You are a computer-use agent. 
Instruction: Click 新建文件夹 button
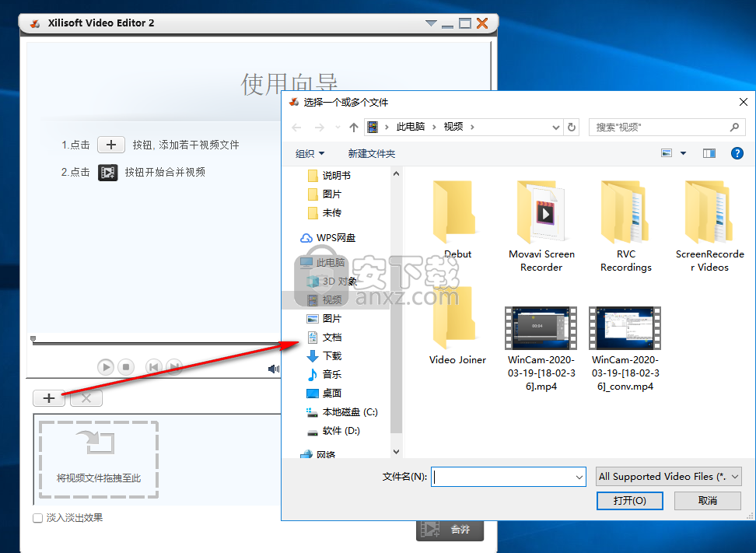click(x=372, y=154)
